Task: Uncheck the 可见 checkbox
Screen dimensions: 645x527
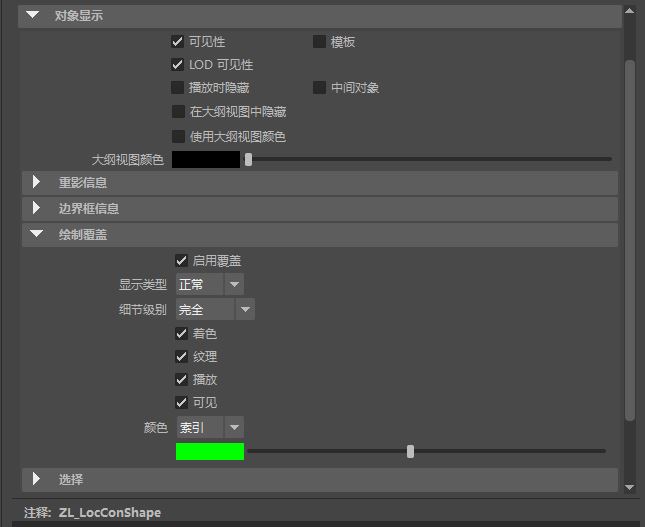Action: pos(181,402)
